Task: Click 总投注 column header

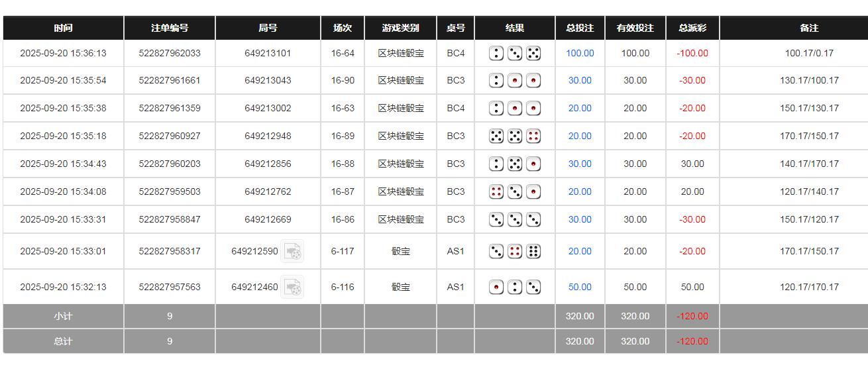Action: tap(580, 28)
